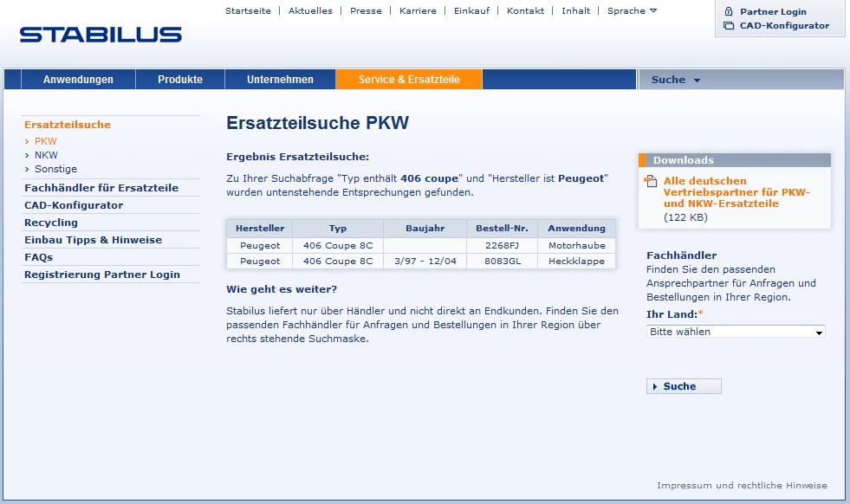850x504 pixels.
Task: Click order number 8083GL table cell
Action: pyautogui.click(x=503, y=261)
